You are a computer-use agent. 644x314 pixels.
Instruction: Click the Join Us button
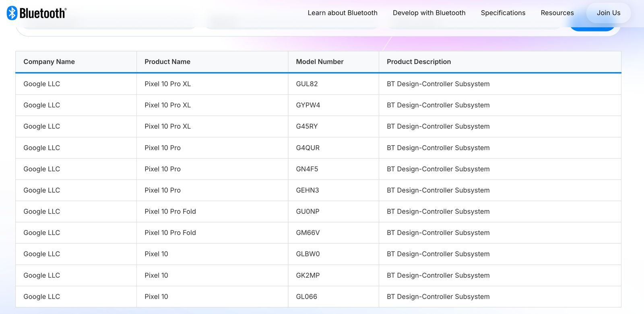609,13
